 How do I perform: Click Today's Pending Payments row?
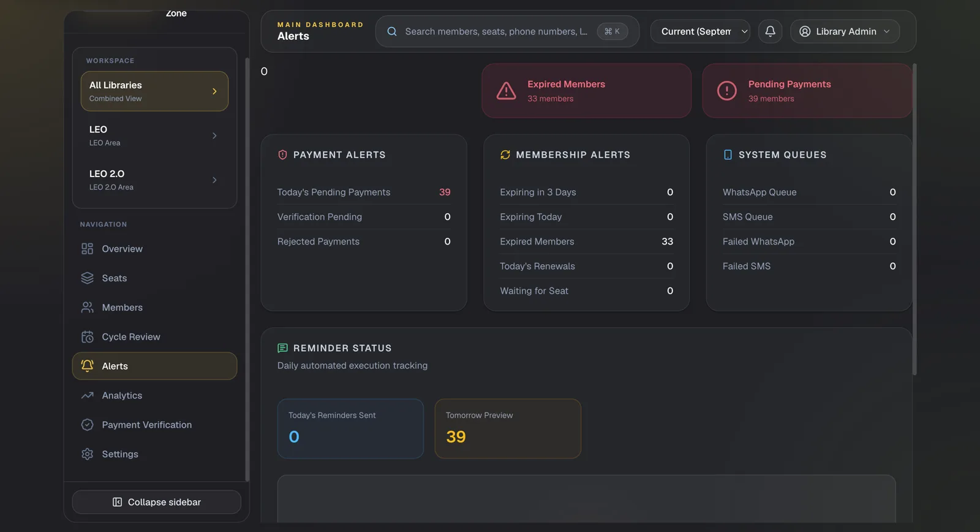tap(364, 192)
